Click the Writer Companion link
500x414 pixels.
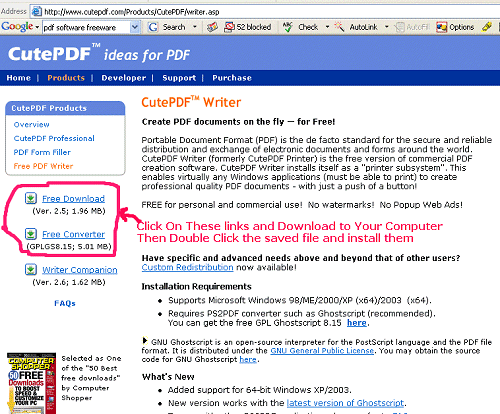coord(80,270)
